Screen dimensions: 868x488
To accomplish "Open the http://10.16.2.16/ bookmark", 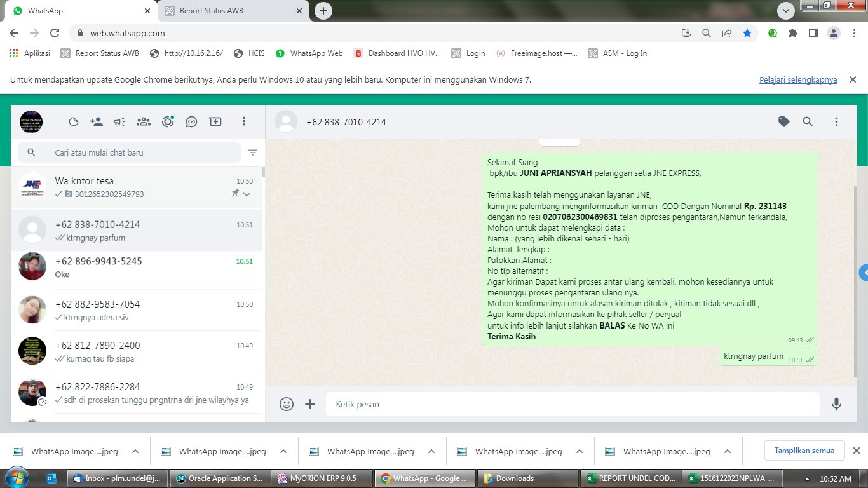I will (x=186, y=53).
